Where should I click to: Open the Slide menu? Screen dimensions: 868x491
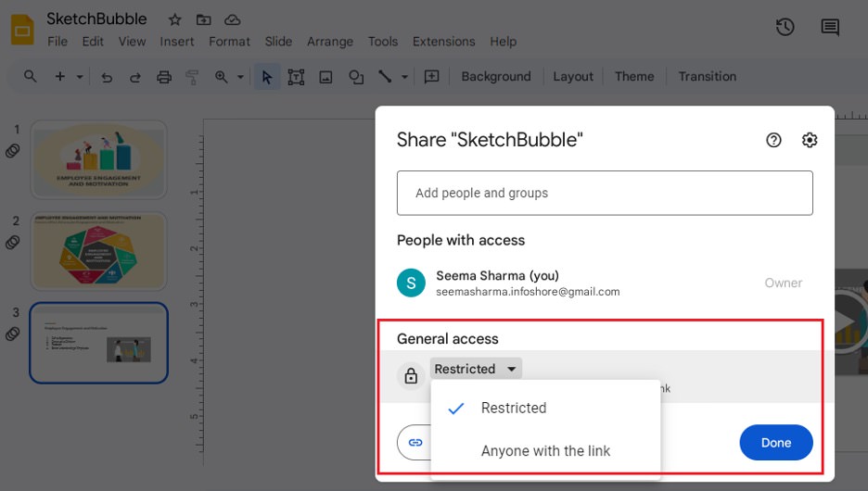278,42
